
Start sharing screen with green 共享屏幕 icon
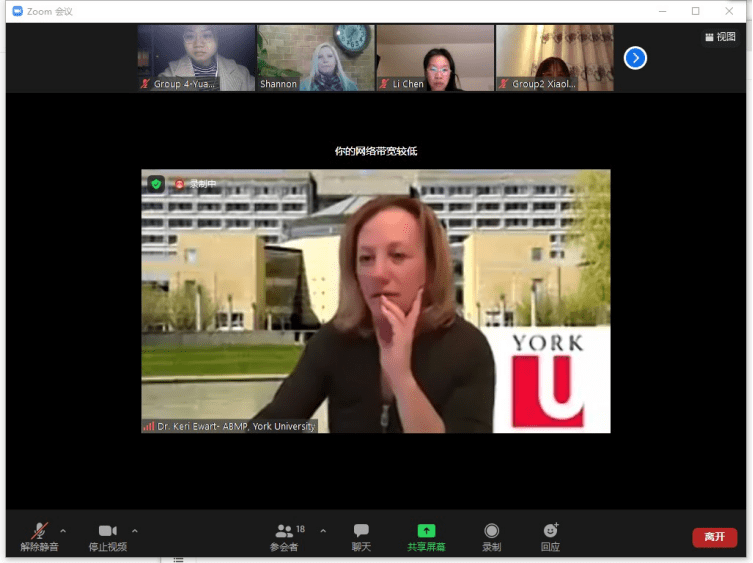coord(426,536)
